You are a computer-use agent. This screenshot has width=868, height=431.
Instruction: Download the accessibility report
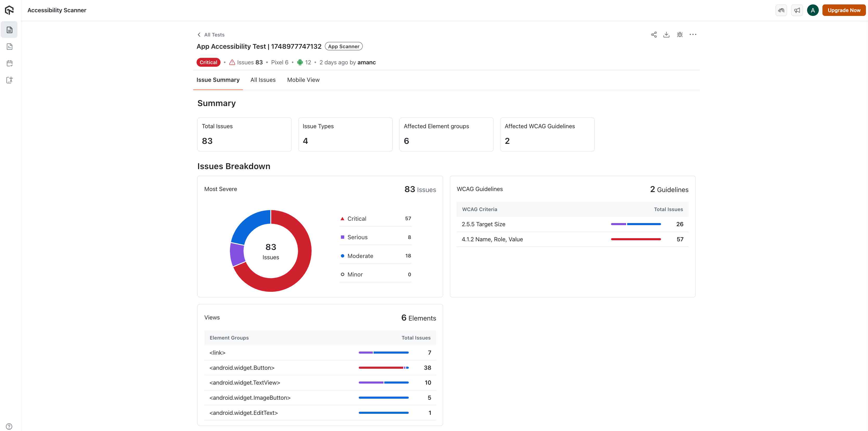point(666,34)
